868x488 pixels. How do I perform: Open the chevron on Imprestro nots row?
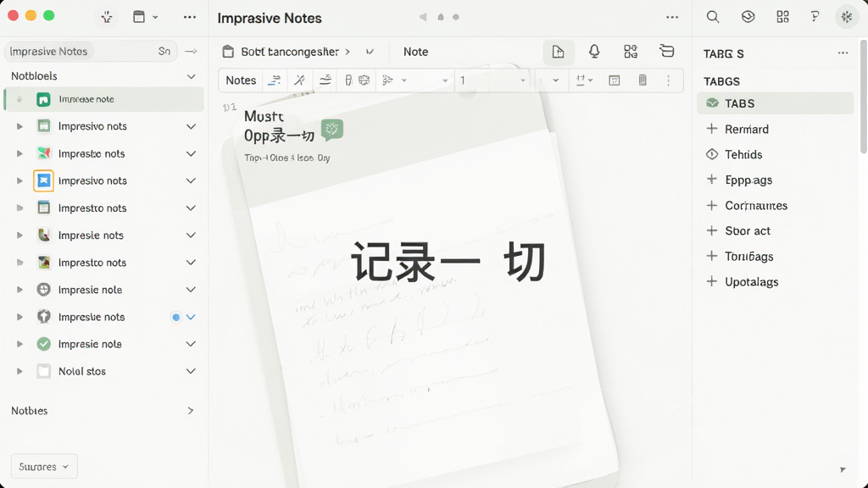(x=191, y=208)
